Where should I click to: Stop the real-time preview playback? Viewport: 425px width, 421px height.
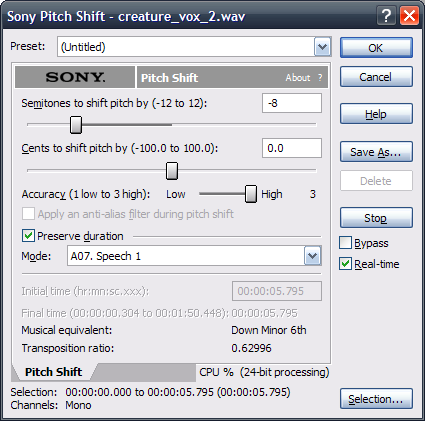click(x=376, y=218)
